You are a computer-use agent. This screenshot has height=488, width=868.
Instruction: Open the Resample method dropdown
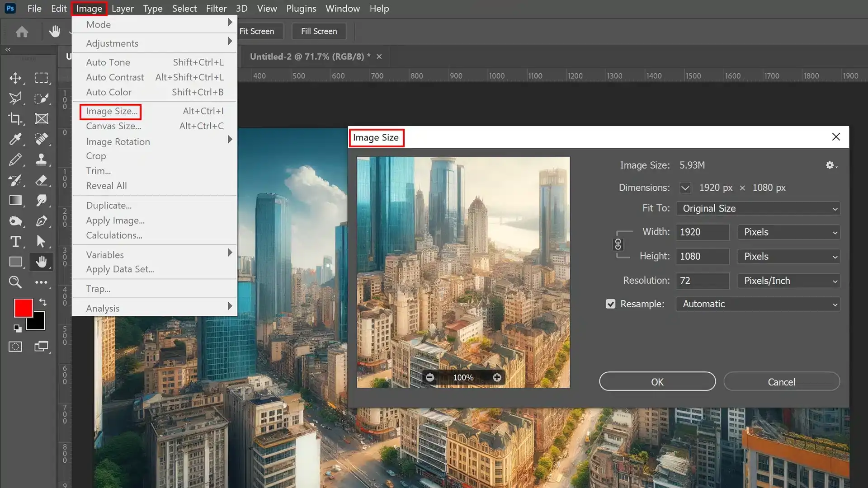point(758,304)
